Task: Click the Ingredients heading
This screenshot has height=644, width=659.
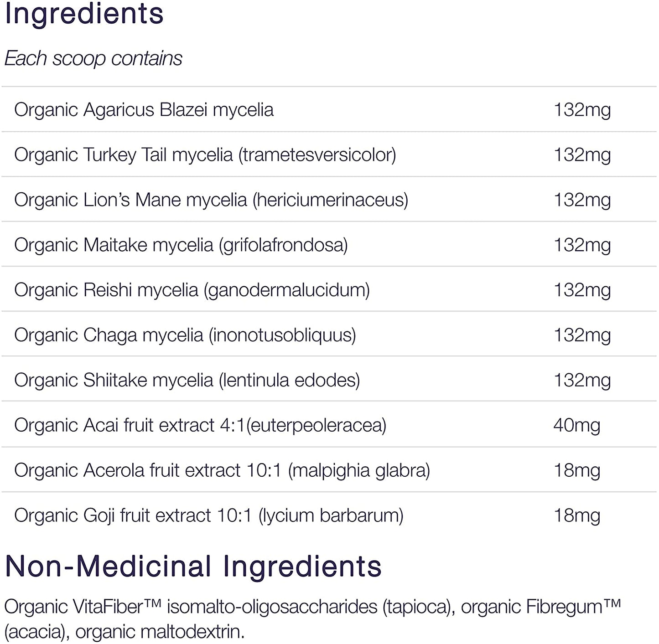Action: pyautogui.click(x=84, y=14)
